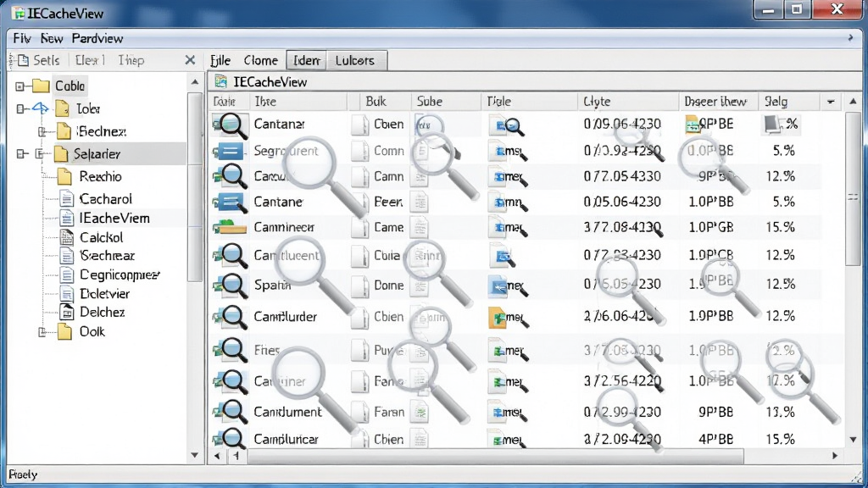This screenshot has width=868, height=488.
Task: Select the Cacharol item in the tree
Action: 106,198
